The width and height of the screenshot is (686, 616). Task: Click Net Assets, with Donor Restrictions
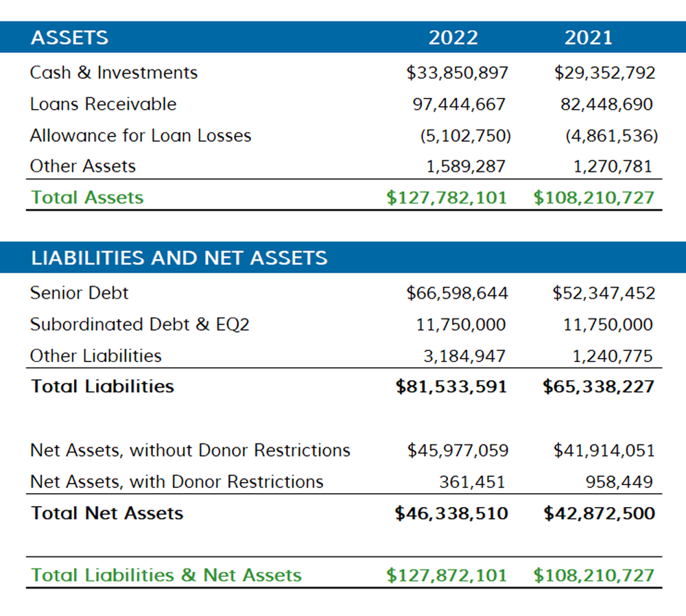click(176, 482)
